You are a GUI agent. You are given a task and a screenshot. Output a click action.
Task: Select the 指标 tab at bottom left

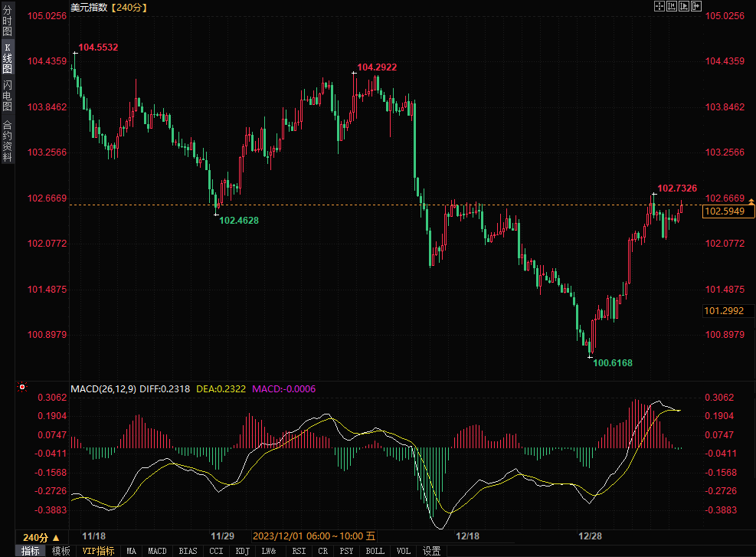click(x=31, y=551)
